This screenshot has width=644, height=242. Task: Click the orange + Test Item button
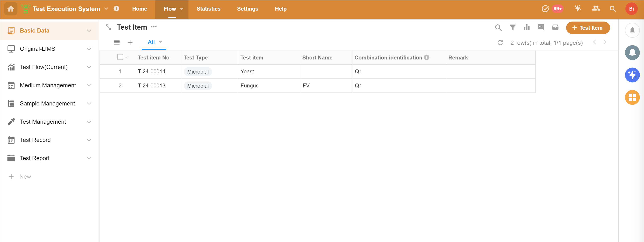[587, 28]
